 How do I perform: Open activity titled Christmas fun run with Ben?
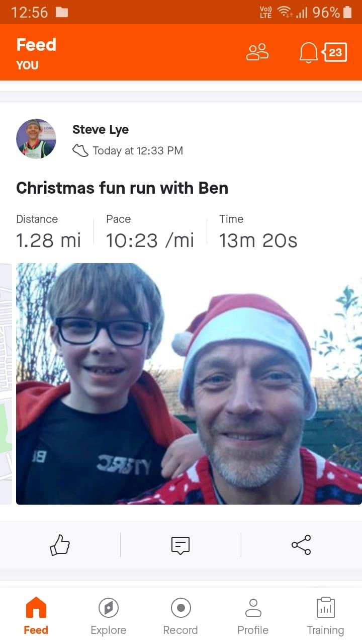pyautogui.click(x=122, y=188)
